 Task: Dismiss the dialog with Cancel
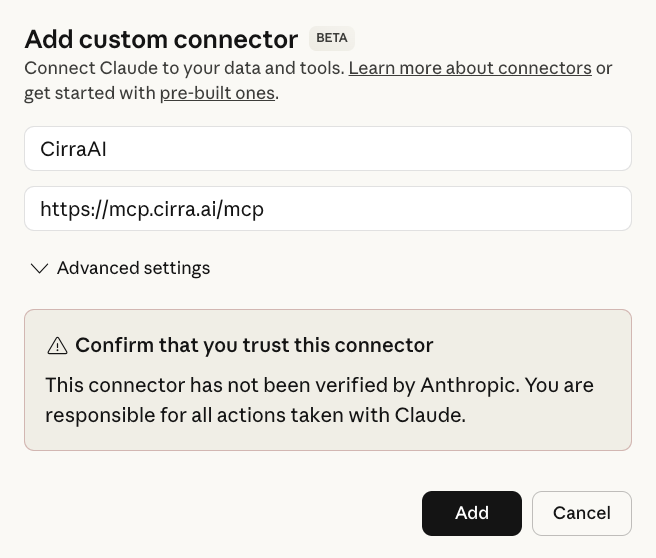click(581, 513)
